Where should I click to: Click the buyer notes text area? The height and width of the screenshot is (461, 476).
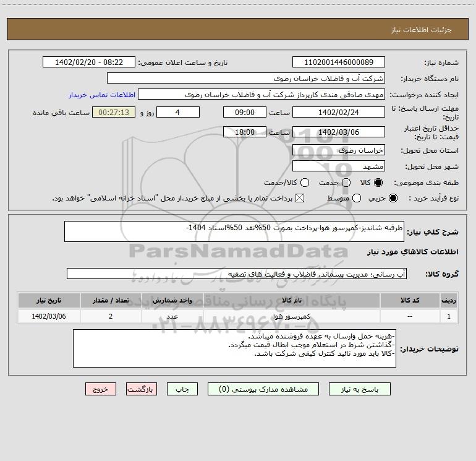(x=234, y=348)
